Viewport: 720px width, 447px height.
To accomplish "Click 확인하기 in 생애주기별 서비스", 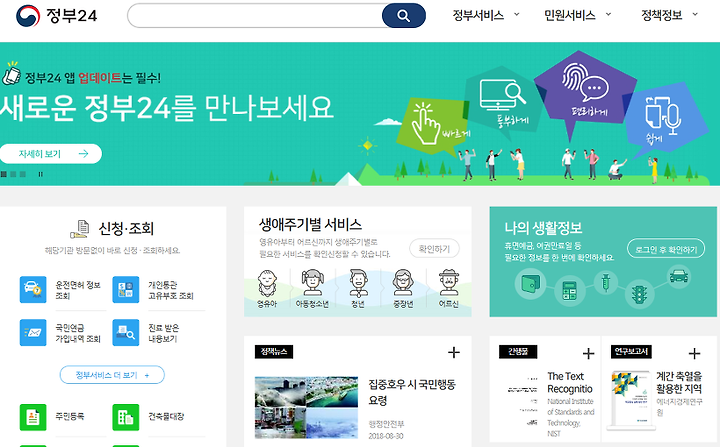I will pyautogui.click(x=434, y=249).
